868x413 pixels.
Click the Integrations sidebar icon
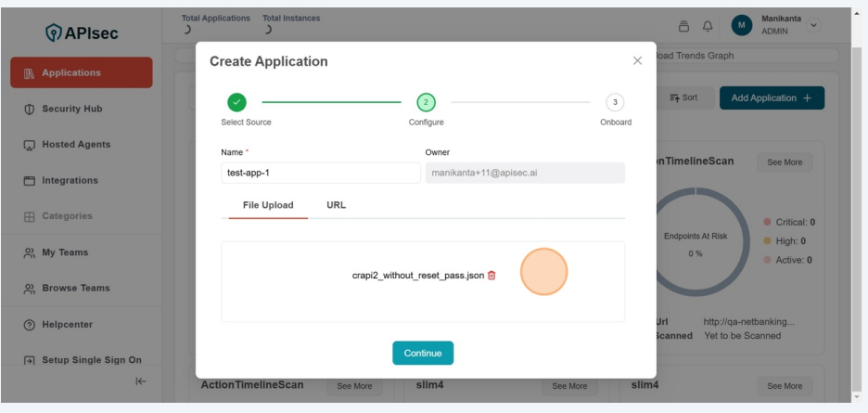tap(29, 181)
